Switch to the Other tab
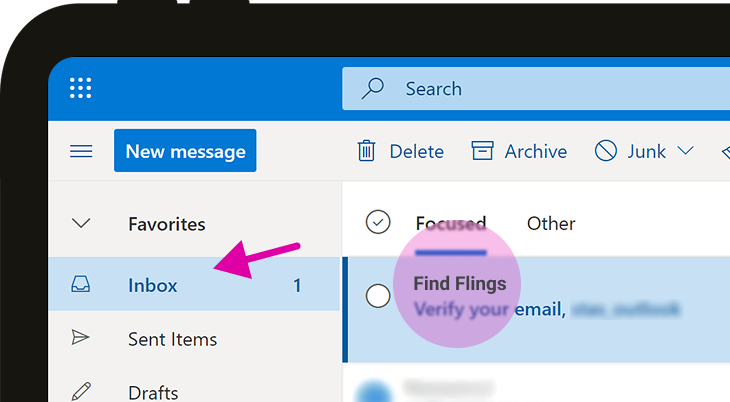 551,224
